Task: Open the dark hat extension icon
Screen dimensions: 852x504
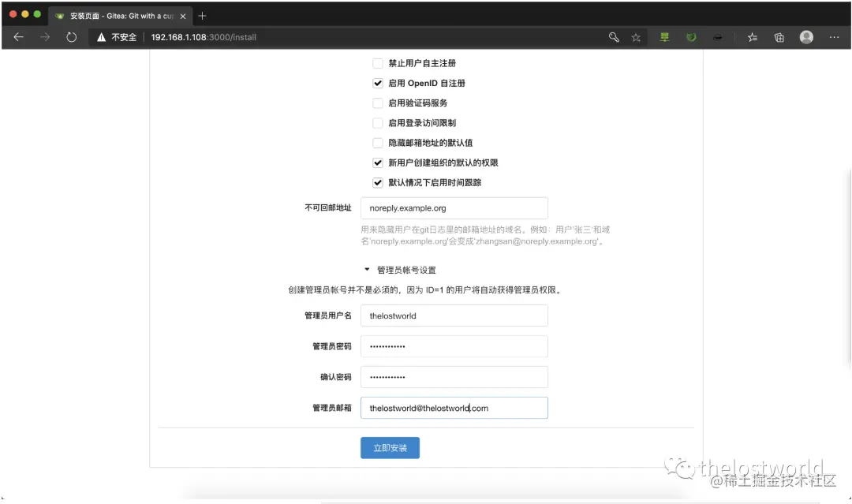Action: 717,36
